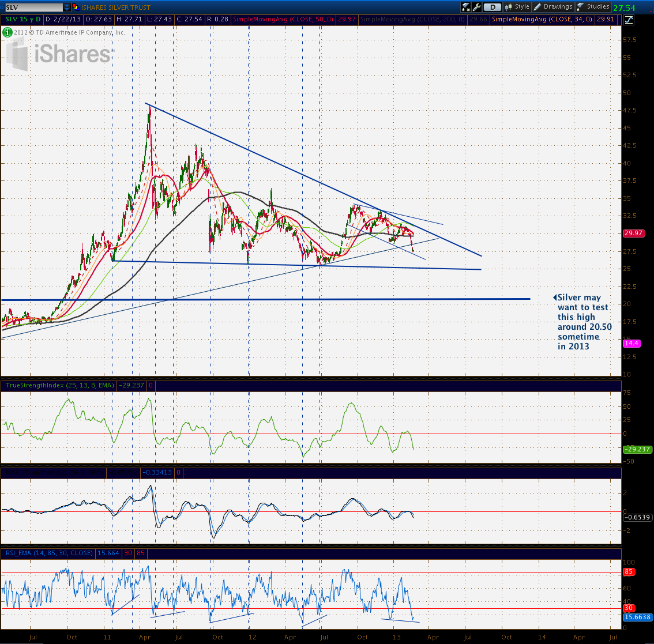Viewport: 654px width, 644px height.
Task: Click the -0.6539 MACD axis bubble
Action: [637, 517]
